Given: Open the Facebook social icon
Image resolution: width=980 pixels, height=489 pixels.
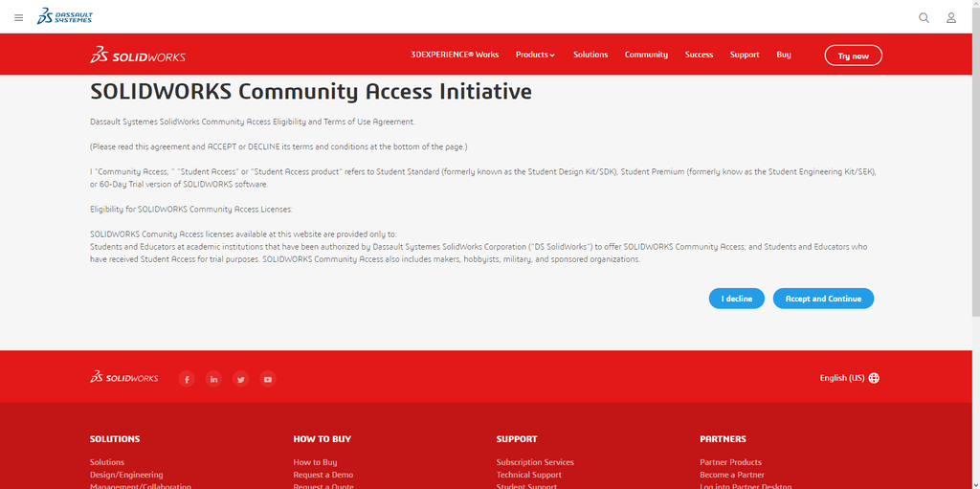Looking at the screenshot, I should 187,379.
